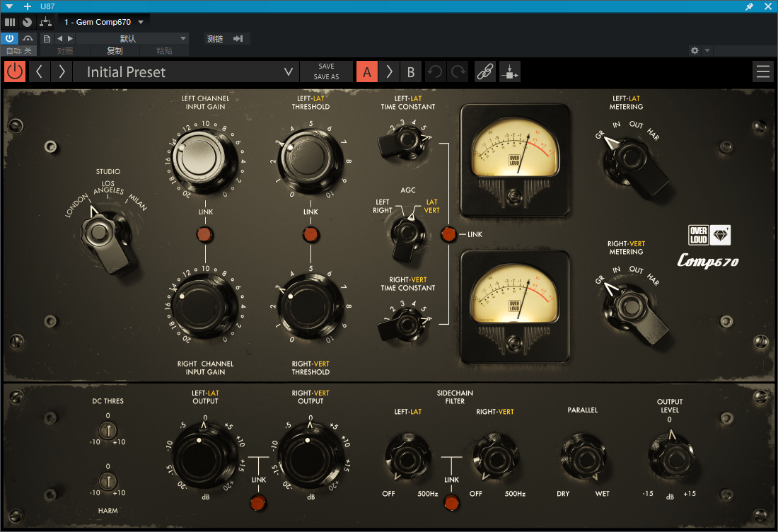The image size is (778, 532).
Task: Toggle the red plugin power button
Action: 15,72
